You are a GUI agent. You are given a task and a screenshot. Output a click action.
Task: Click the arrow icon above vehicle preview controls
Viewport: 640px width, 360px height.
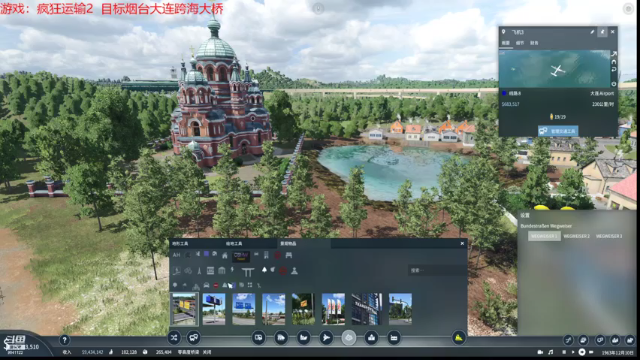coord(613,54)
